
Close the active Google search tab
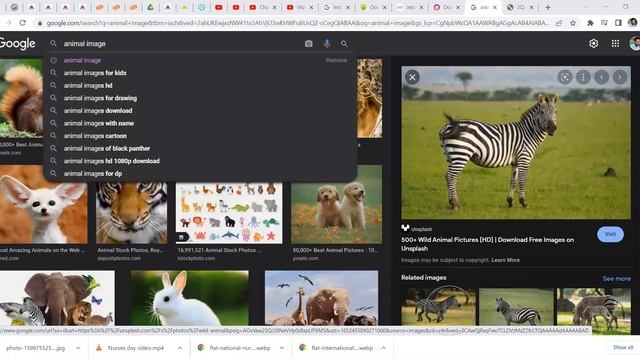(x=495, y=7)
